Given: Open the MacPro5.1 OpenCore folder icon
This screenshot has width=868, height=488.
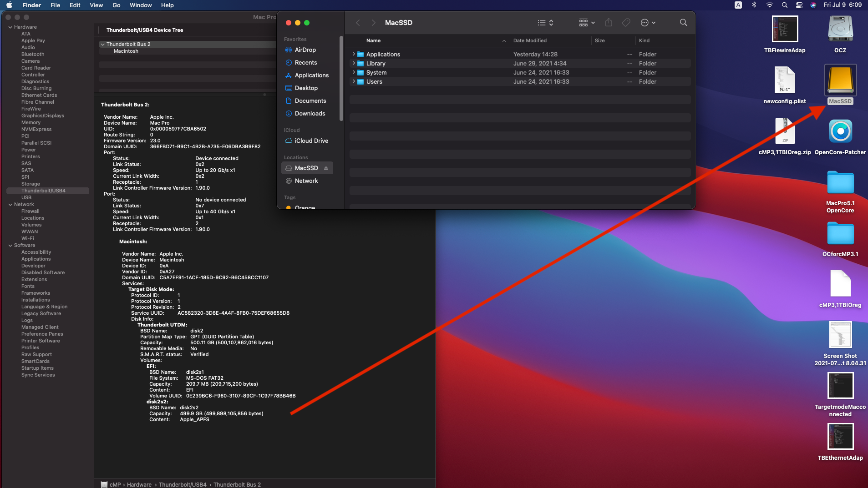Looking at the screenshot, I should 840,182.
